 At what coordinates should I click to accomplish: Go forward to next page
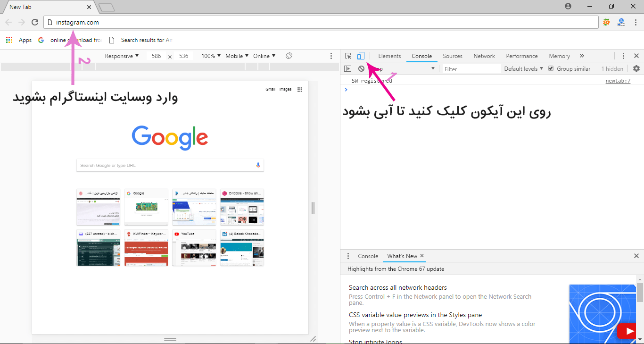click(x=22, y=22)
